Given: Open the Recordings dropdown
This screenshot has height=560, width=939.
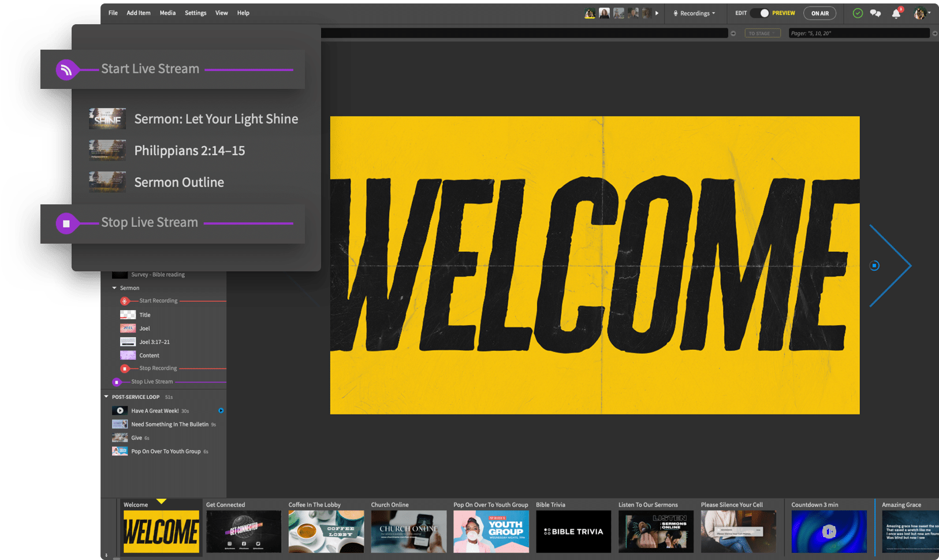Looking at the screenshot, I should pos(695,13).
